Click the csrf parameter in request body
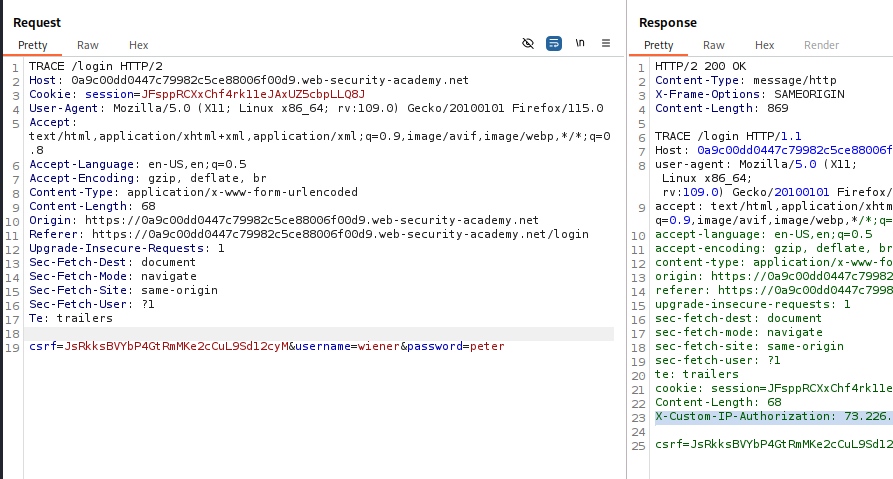 pos(43,346)
